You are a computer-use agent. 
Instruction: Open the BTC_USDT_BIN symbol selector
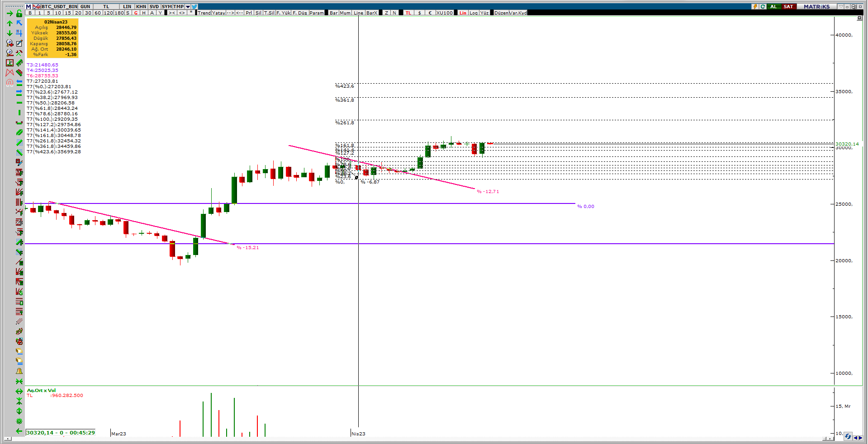coord(59,6)
